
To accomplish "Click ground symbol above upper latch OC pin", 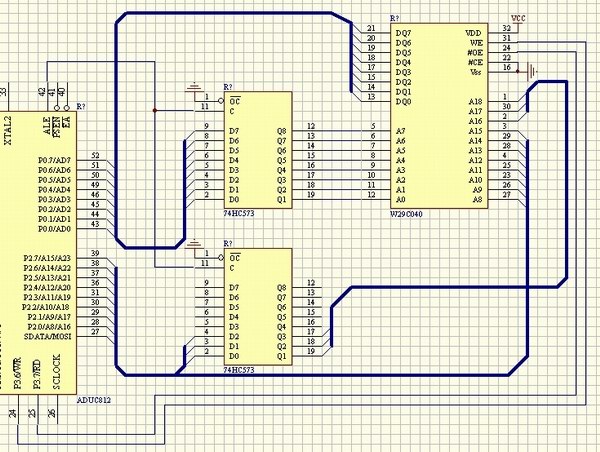I will coord(194,88).
